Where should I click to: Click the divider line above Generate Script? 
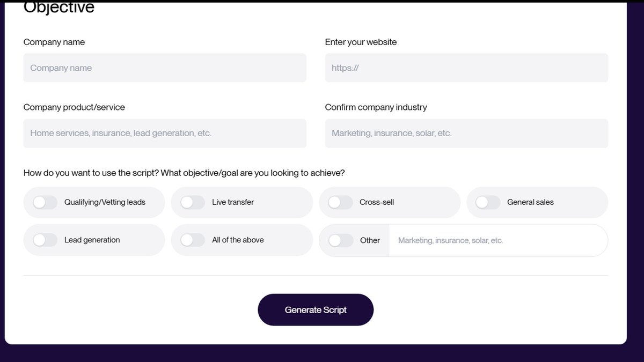(316, 276)
